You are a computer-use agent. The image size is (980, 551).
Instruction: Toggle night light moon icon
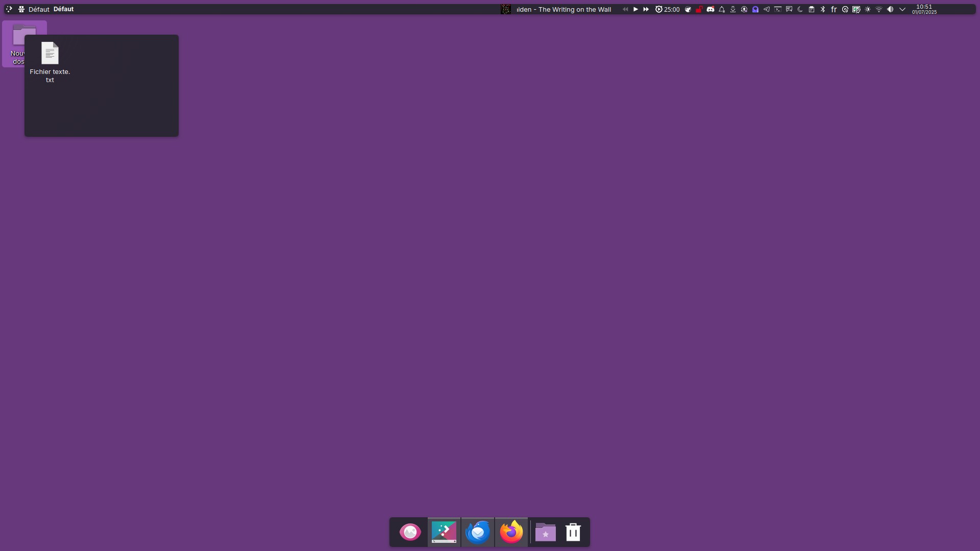[800, 9]
